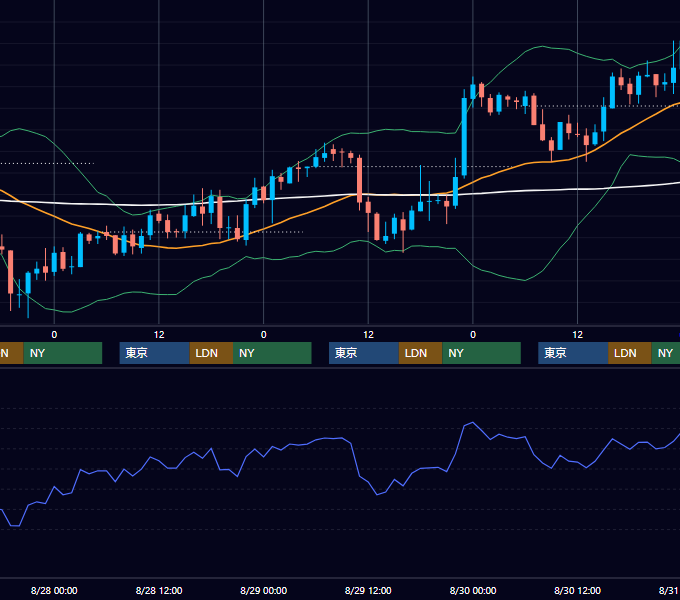
Task: Select the 8/29 00:00 date label
Action: (263, 590)
